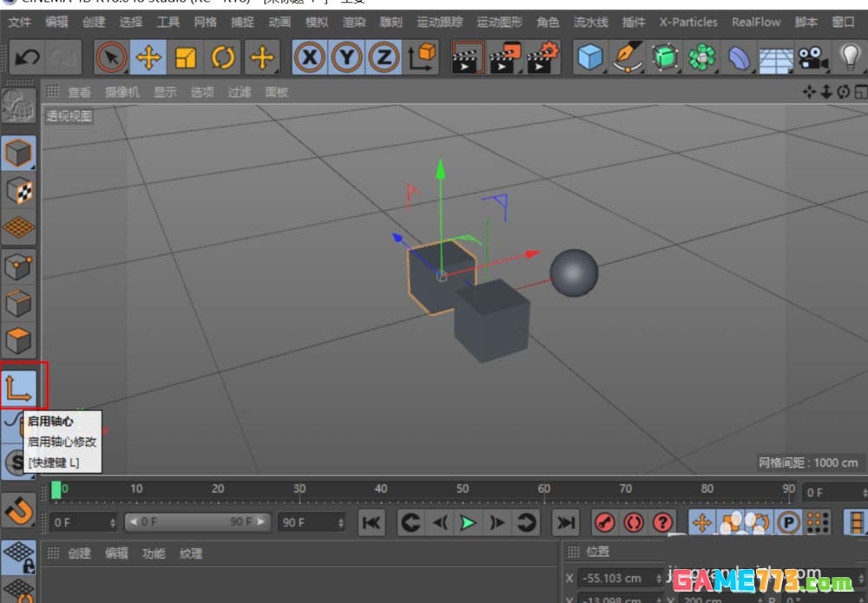
Task: Click the X position input field
Action: [x=616, y=578]
